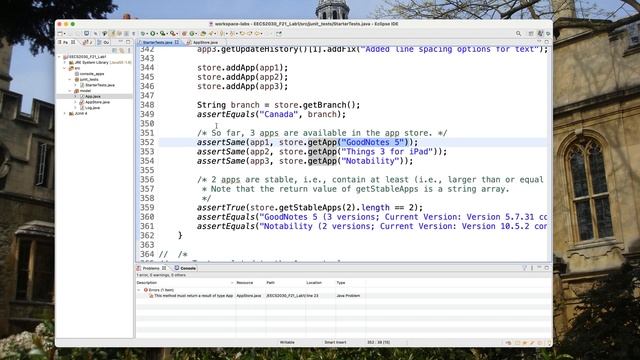Minimize the Package Explorer panel
640x360 pixels.
click(120, 42)
